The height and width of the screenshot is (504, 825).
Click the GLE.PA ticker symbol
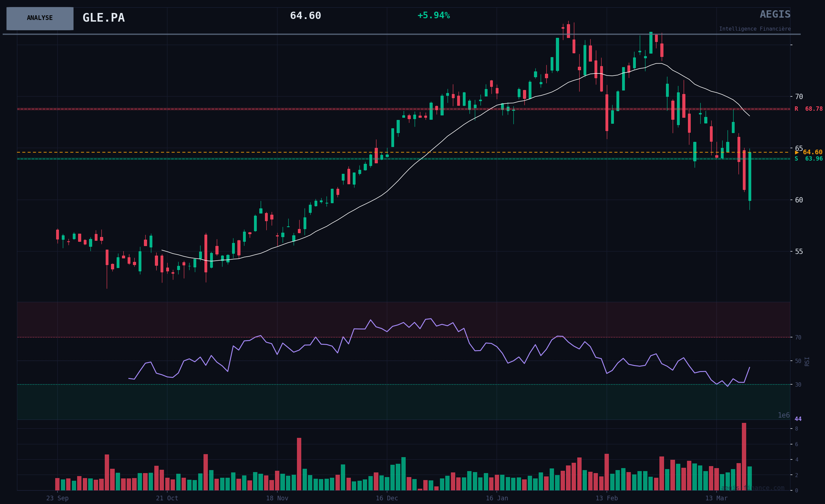[x=103, y=18]
